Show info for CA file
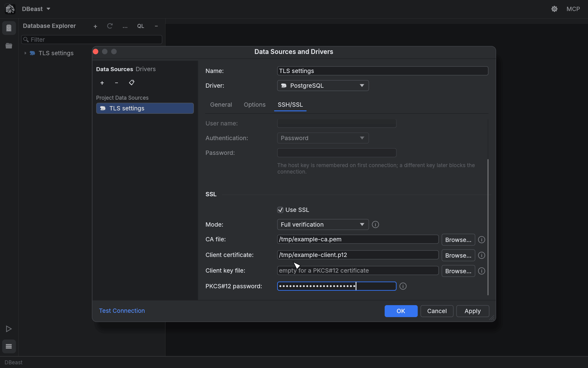This screenshot has height=368, width=588. [481, 240]
